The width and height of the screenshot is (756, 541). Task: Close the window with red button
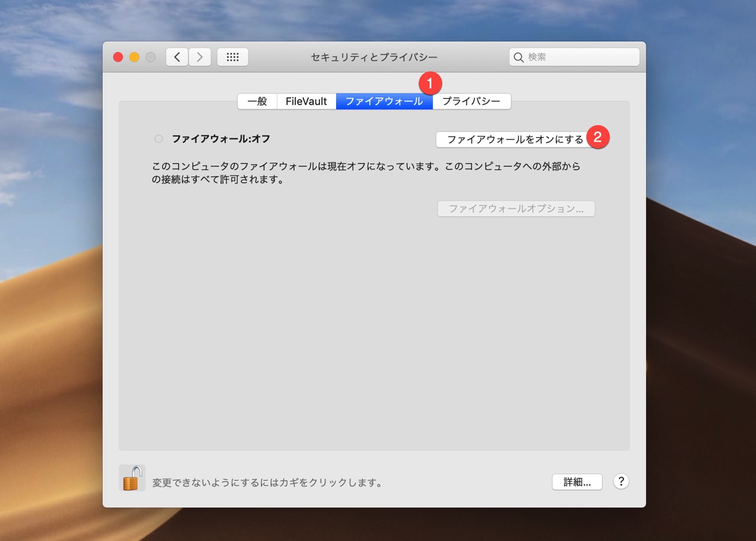click(118, 57)
